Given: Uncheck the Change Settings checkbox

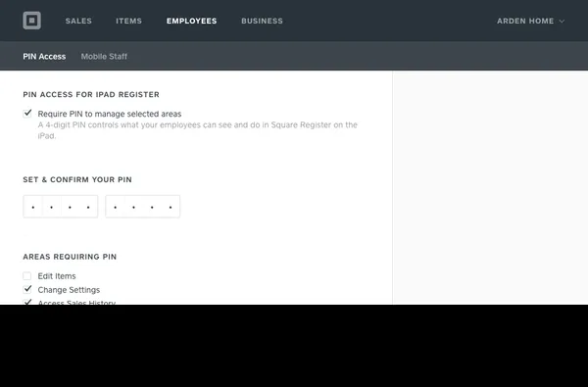Looking at the screenshot, I should coord(27,289).
